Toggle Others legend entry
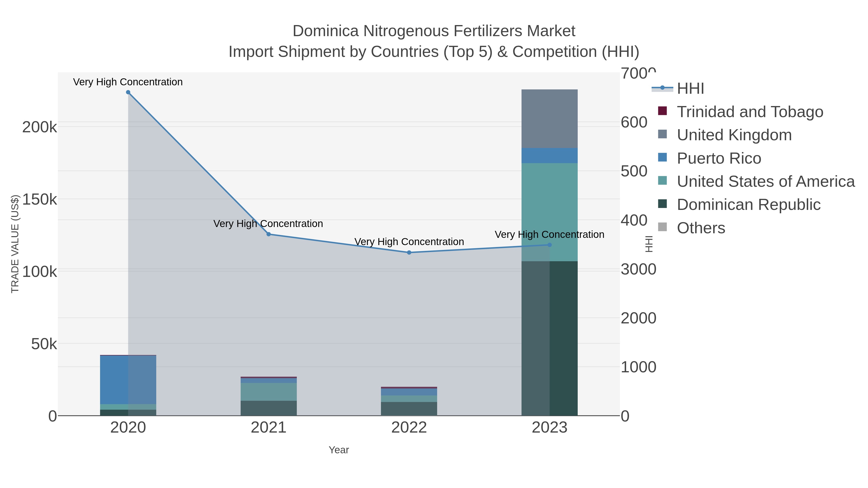This screenshot has height=488, width=868. pyautogui.click(x=691, y=228)
